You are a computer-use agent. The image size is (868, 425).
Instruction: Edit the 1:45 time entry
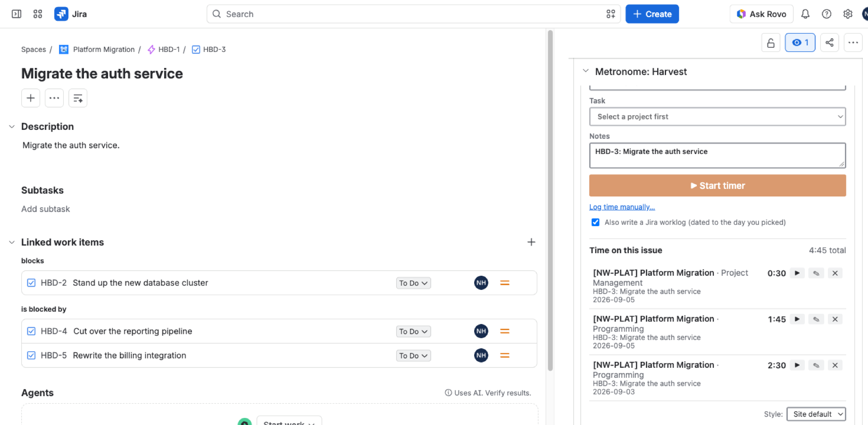pos(816,319)
